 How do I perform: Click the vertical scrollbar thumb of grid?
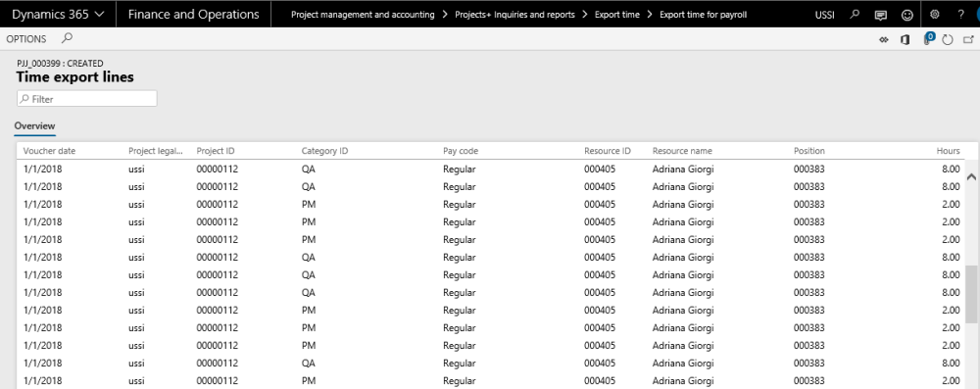tap(971, 294)
